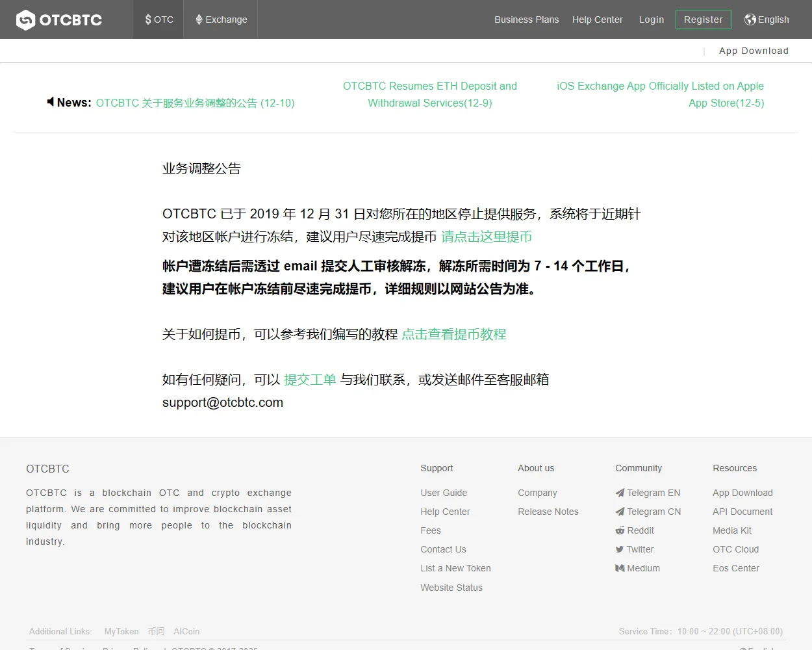Click the Eos Center link
812x650 pixels.
point(735,568)
